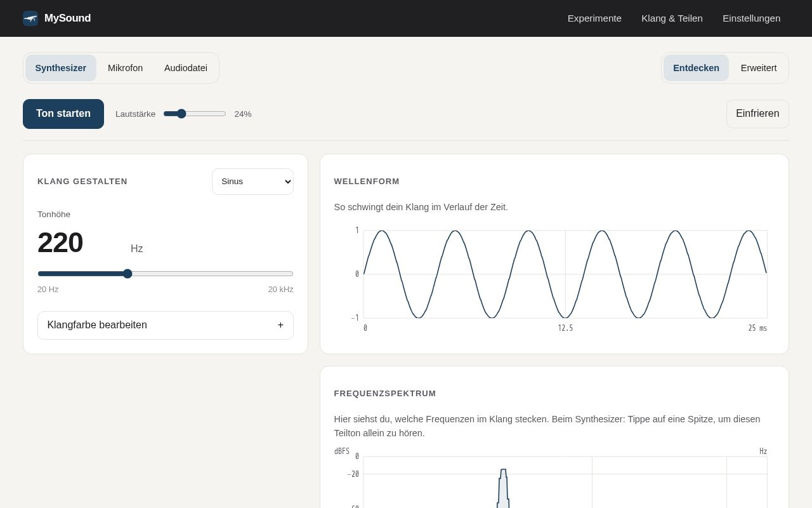Switch to the Audiodatei tab
812x508 pixels.
[x=186, y=68]
